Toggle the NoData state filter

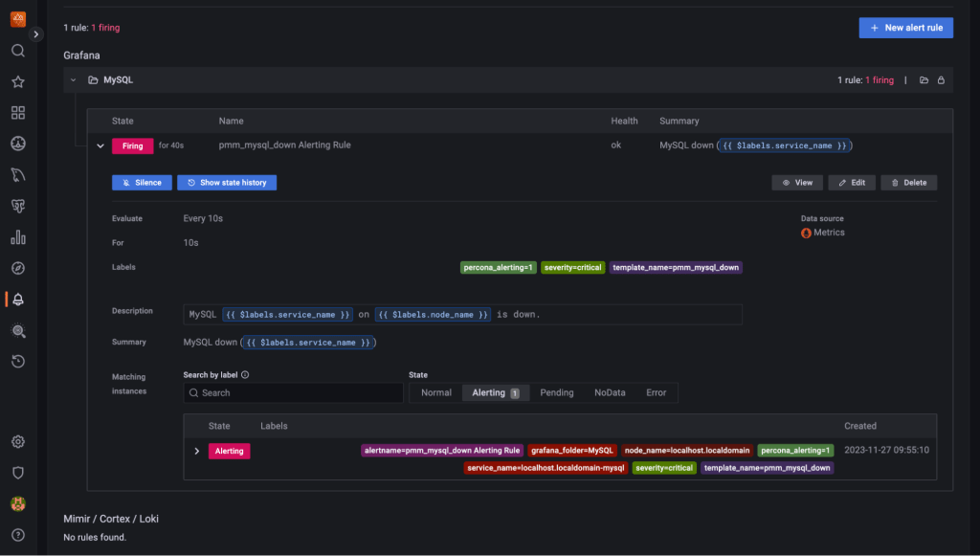(x=610, y=392)
